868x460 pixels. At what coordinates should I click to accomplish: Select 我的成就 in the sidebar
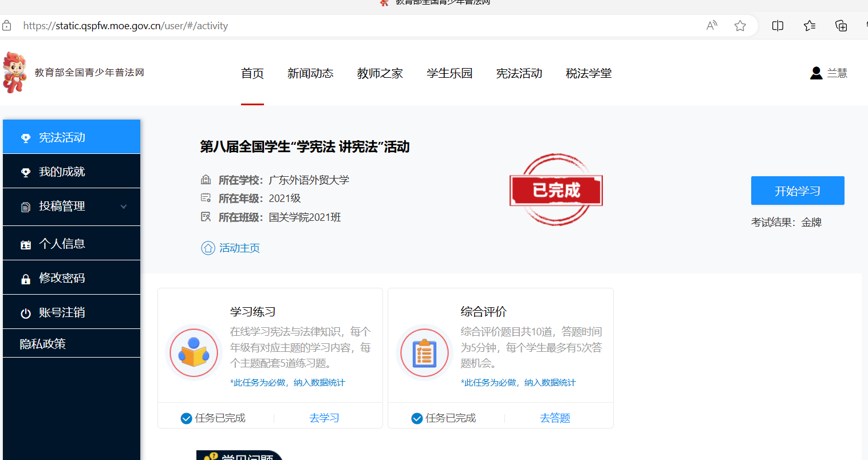(72, 172)
